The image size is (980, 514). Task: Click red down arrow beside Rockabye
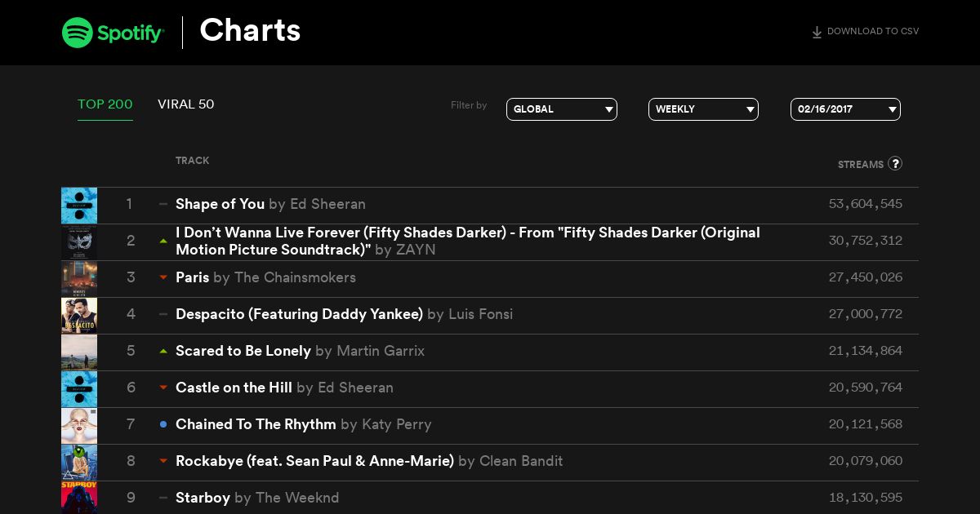tap(163, 462)
